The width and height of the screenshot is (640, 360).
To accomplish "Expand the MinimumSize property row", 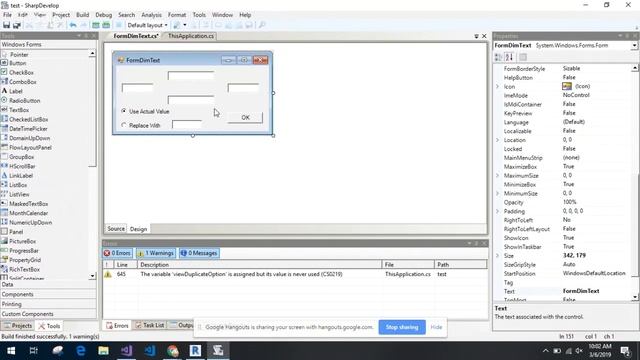I will [498, 193].
